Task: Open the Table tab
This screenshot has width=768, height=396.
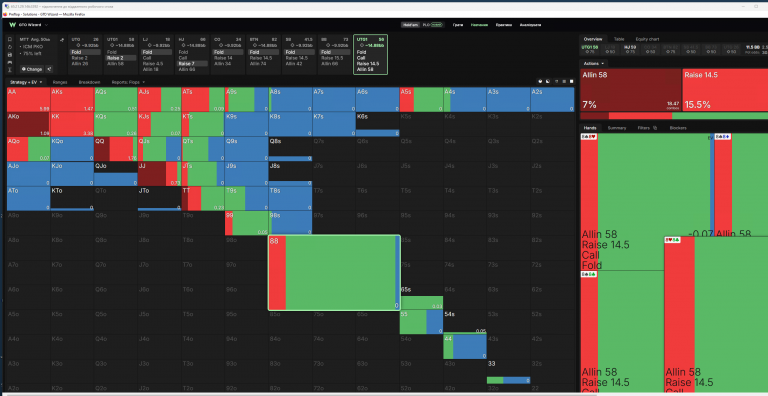Action: [x=619, y=39]
